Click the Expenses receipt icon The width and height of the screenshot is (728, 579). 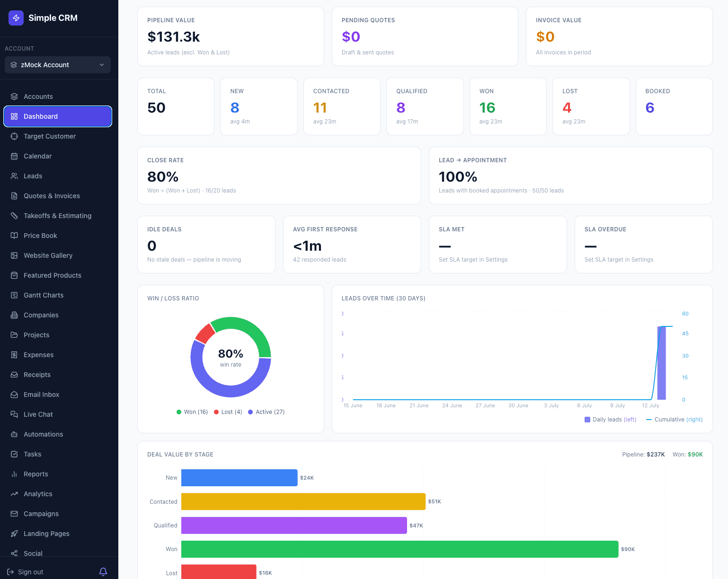(14, 355)
